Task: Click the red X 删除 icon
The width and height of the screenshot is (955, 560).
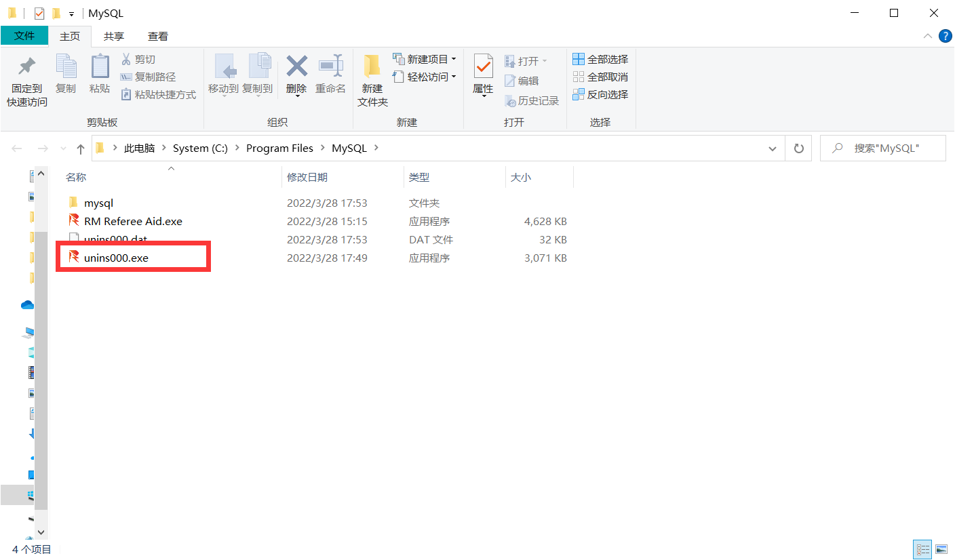Action: coord(296,66)
